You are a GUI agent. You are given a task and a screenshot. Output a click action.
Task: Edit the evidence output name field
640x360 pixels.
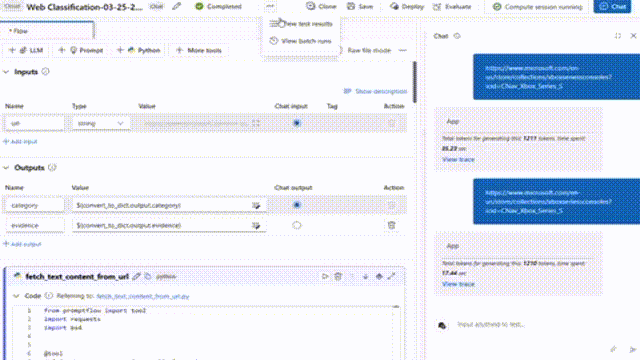pos(34,225)
